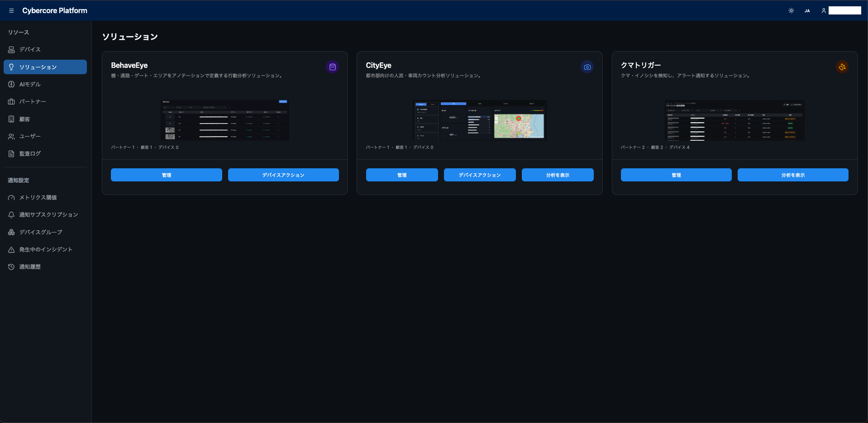Click the クマトリガー orange paw icon
The height and width of the screenshot is (423, 868).
[x=842, y=67]
